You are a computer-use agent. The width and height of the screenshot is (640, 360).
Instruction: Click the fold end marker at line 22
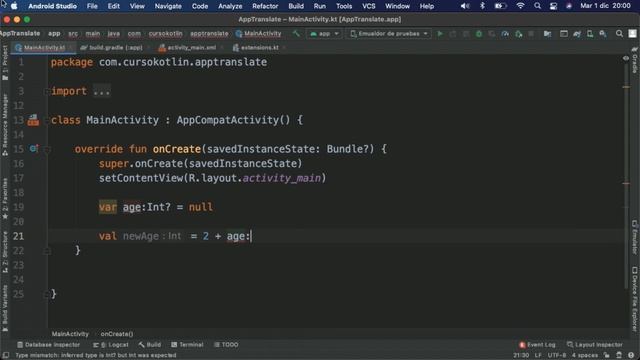pos(47,251)
